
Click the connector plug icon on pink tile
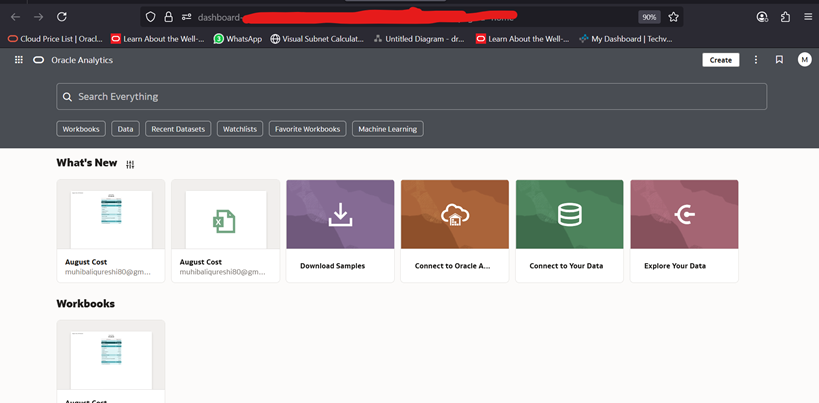tap(684, 215)
